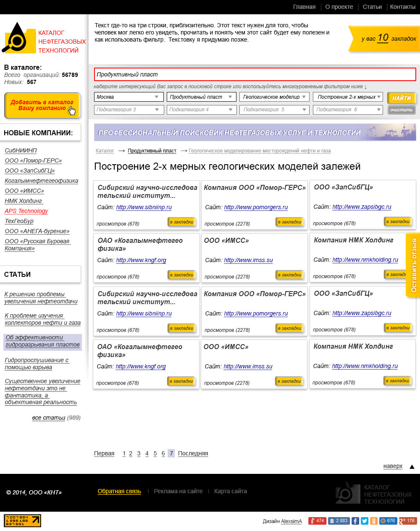
Task: Share page on Facebook
Action: click(x=355, y=521)
